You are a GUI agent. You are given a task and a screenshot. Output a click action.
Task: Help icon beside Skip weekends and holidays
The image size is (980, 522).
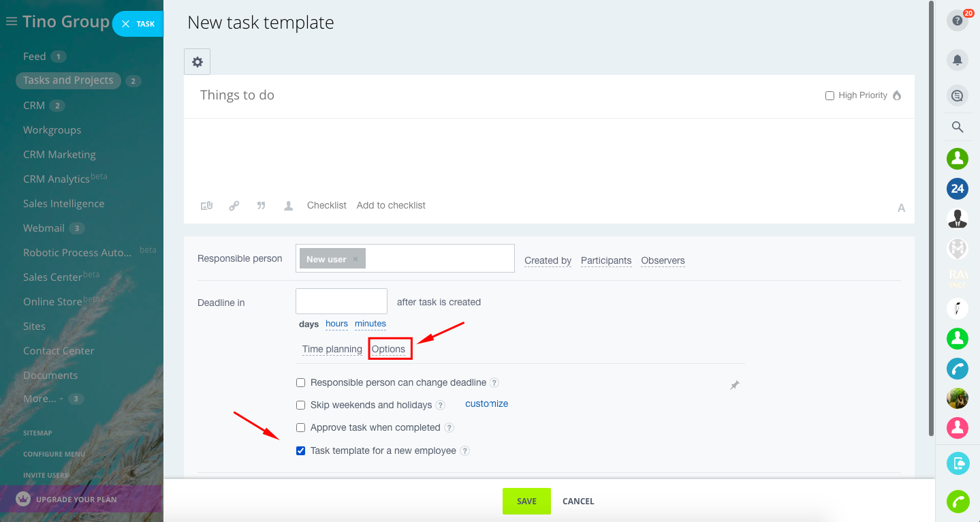[441, 405]
